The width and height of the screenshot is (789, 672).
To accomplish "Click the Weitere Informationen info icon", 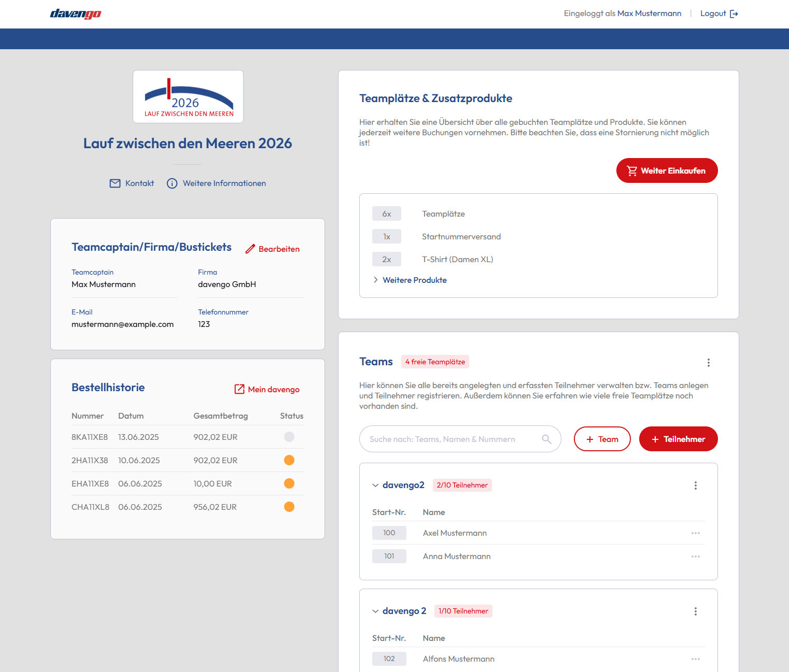I will pos(172,183).
